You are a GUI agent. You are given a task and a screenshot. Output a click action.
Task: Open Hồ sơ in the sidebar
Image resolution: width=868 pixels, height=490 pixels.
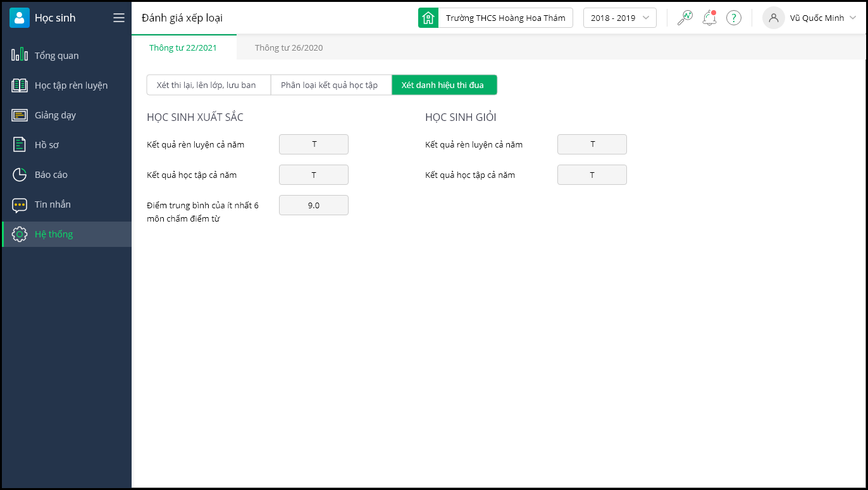[67, 144]
